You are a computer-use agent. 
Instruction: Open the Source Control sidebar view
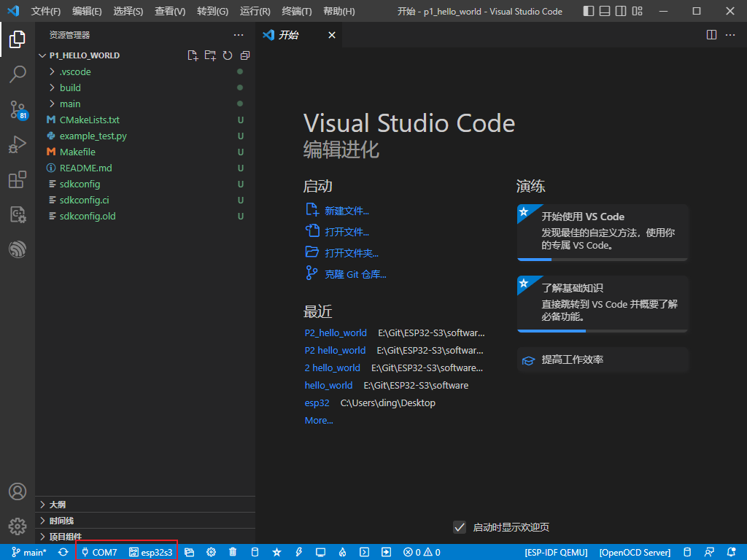[x=18, y=109]
